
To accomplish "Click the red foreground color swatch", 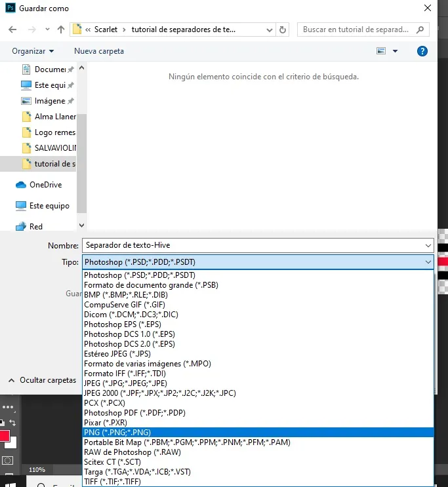I will point(4,435).
